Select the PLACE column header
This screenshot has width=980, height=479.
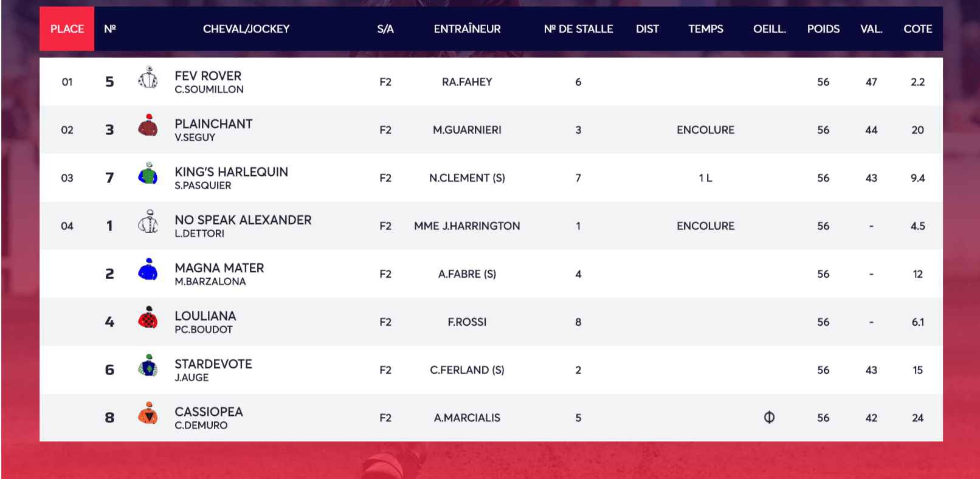(67, 29)
